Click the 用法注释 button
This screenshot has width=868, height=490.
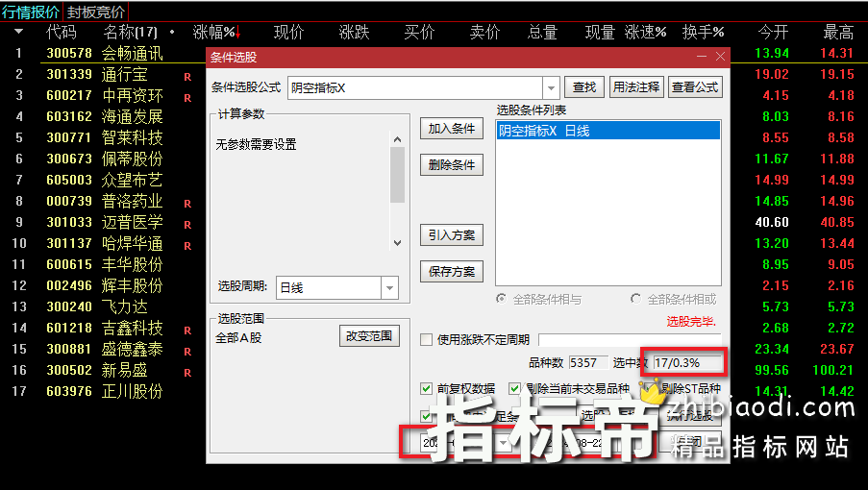coord(636,87)
